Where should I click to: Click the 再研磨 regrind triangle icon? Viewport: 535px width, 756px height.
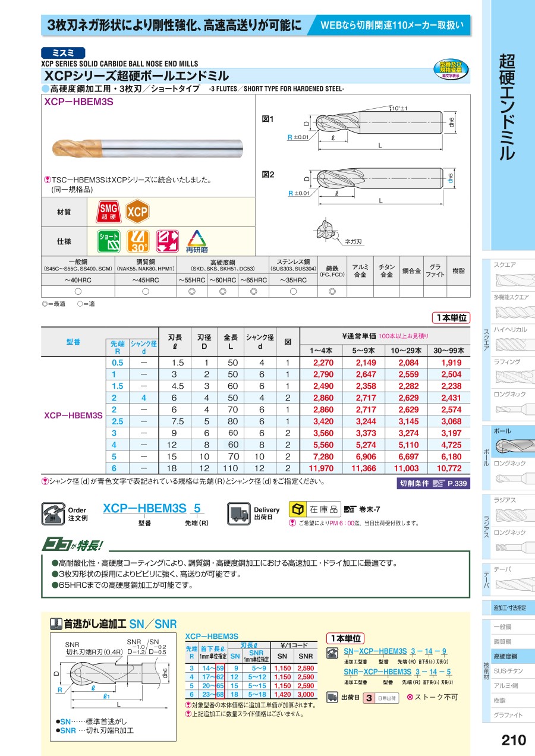(196, 241)
